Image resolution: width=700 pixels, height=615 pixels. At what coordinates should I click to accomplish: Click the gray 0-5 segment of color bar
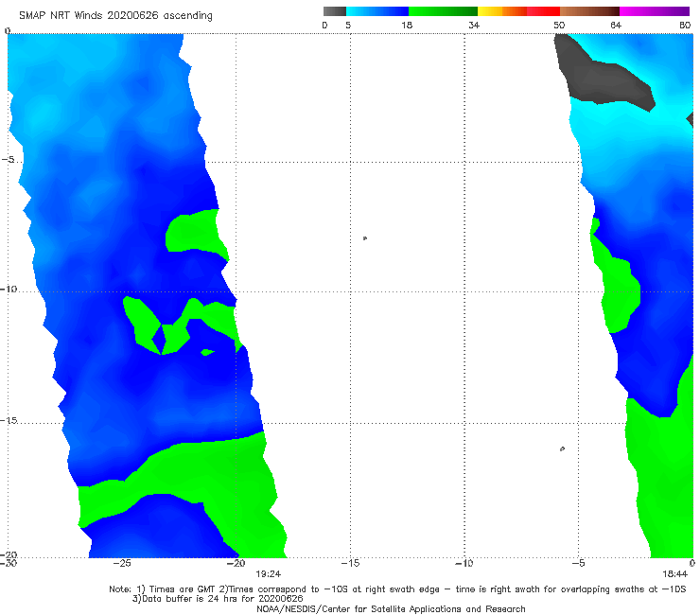click(334, 11)
